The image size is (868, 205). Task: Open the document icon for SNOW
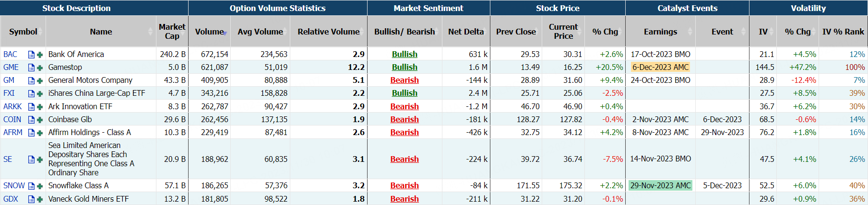click(31, 186)
